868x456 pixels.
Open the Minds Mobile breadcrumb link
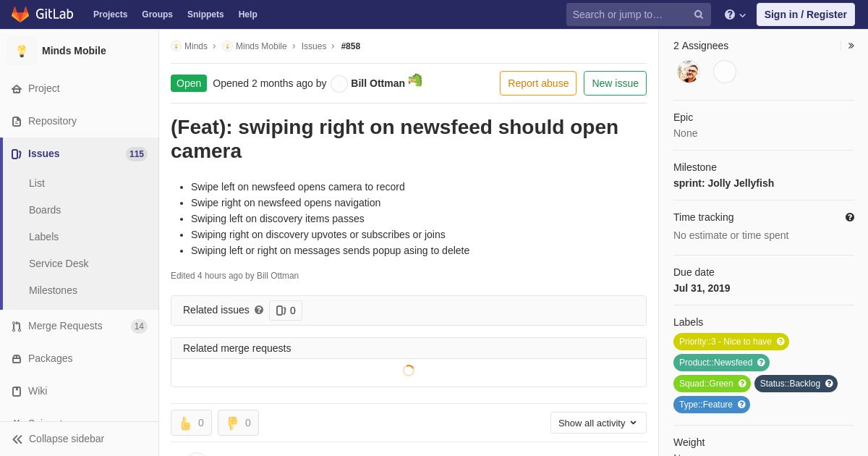261,46
